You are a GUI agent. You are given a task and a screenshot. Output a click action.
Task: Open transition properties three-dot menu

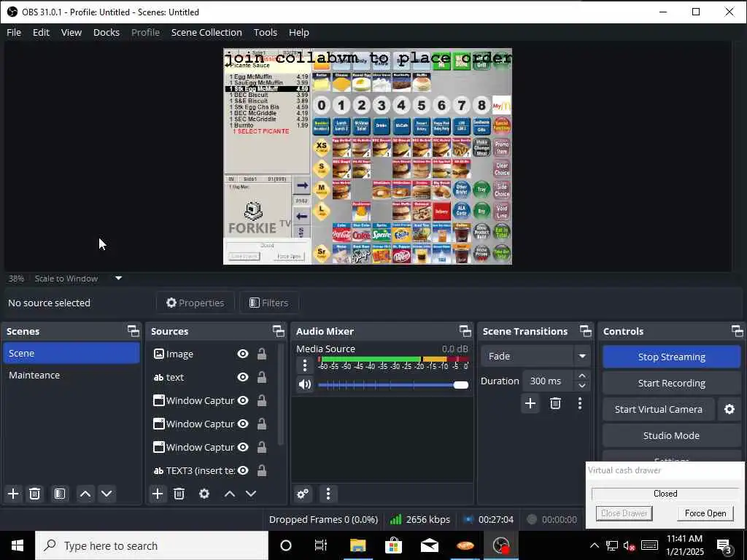coord(580,404)
